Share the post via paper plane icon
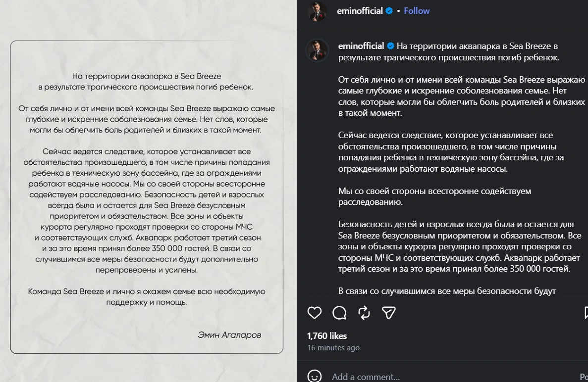The height and width of the screenshot is (382, 588). [389, 313]
